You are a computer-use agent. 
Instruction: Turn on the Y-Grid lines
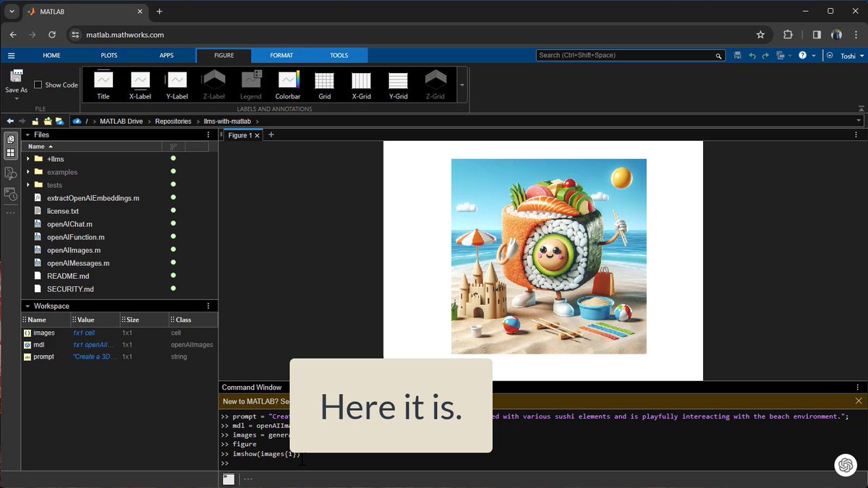399,85
